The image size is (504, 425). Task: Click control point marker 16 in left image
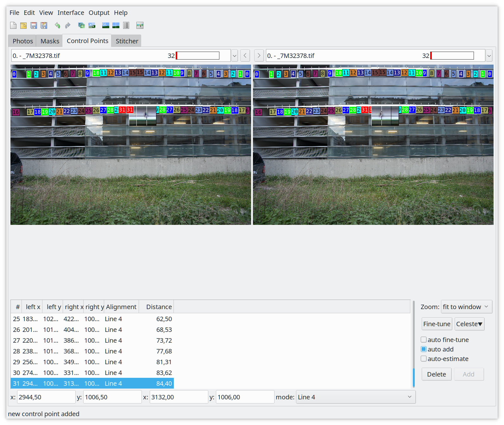coord(16,112)
